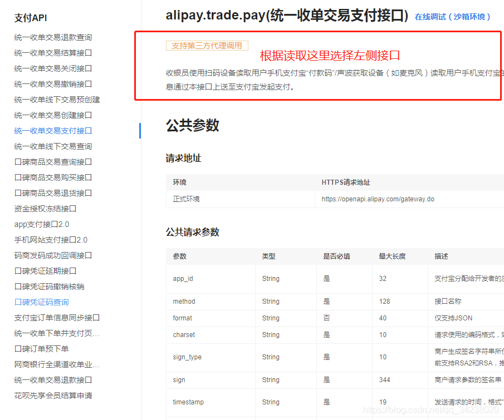The width and height of the screenshot is (504, 420).
Task: Select app支付接口2.0 in sidebar
Action: [x=42, y=224]
